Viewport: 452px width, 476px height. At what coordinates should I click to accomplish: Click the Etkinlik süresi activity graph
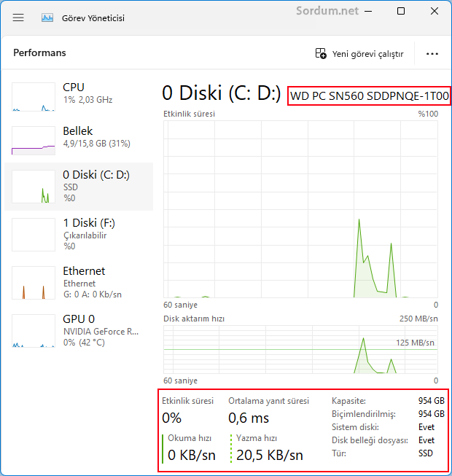point(300,209)
